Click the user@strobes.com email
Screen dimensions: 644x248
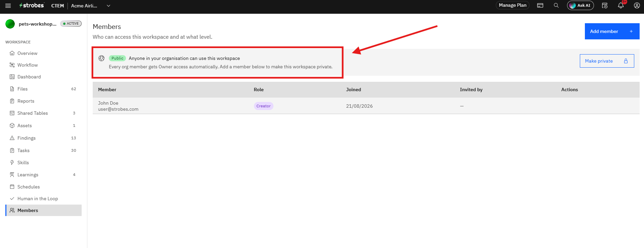pos(118,109)
